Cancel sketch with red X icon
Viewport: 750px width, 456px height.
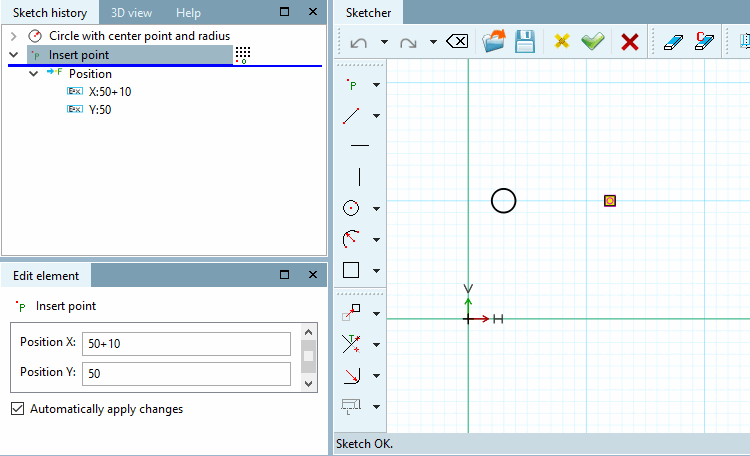point(629,42)
